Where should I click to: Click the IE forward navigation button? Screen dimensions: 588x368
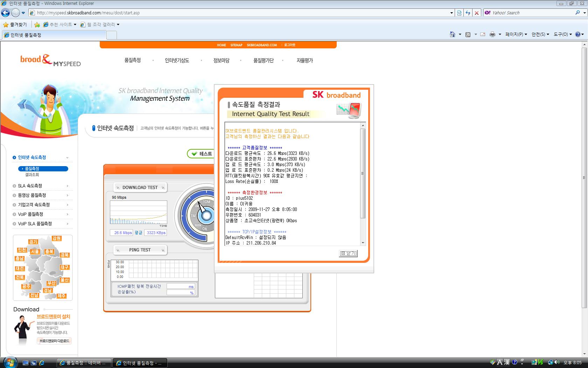[15, 13]
